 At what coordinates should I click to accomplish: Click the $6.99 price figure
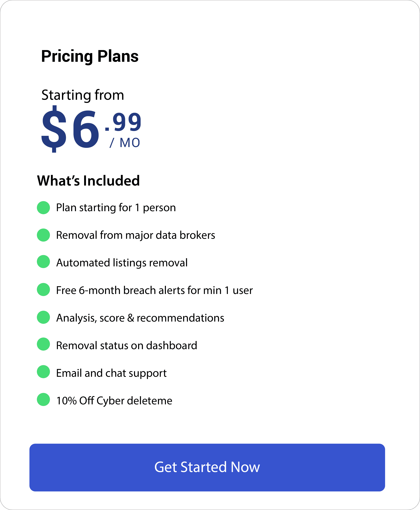tap(91, 129)
